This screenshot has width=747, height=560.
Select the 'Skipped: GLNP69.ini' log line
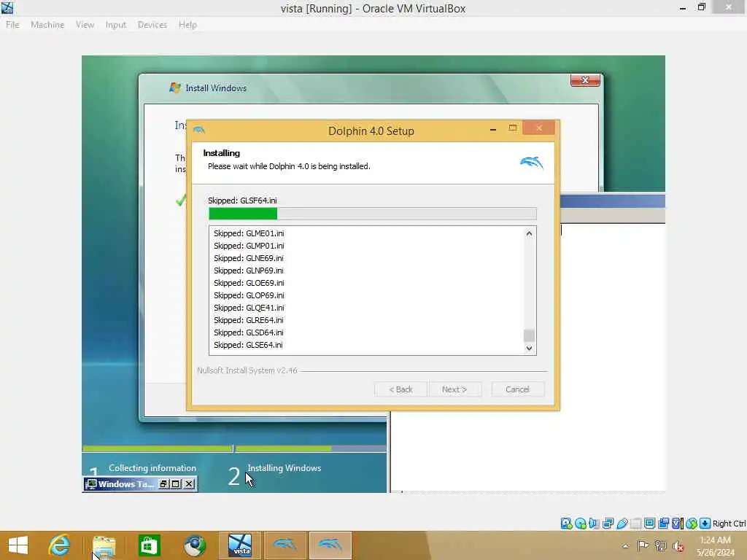click(248, 271)
